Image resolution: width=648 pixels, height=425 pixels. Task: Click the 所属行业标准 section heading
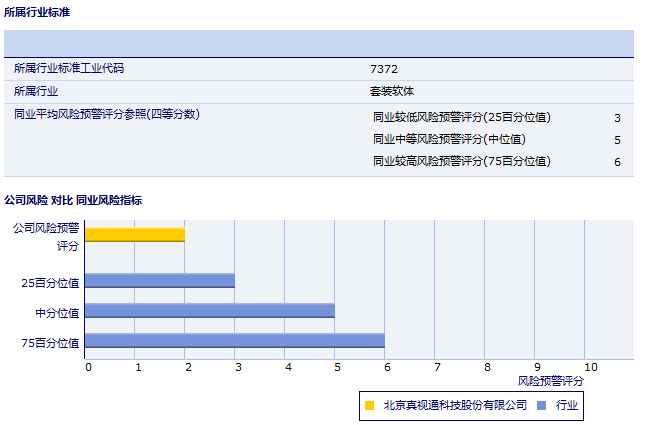[x=38, y=12]
